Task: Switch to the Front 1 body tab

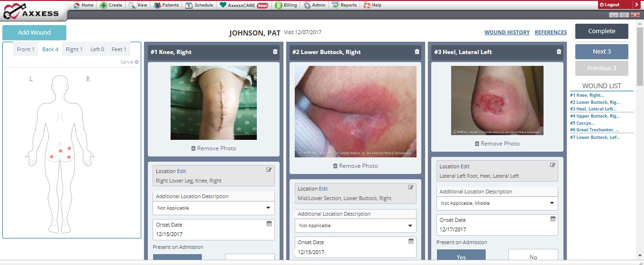Action: (26, 49)
